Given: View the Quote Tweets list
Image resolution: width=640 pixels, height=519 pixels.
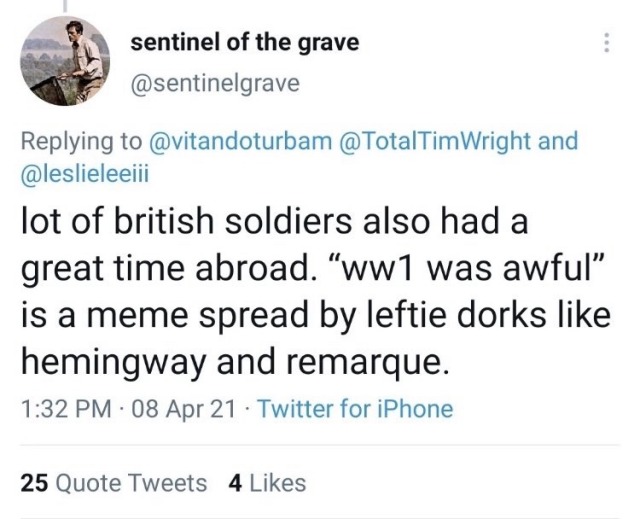Looking at the screenshot, I should [131, 483].
